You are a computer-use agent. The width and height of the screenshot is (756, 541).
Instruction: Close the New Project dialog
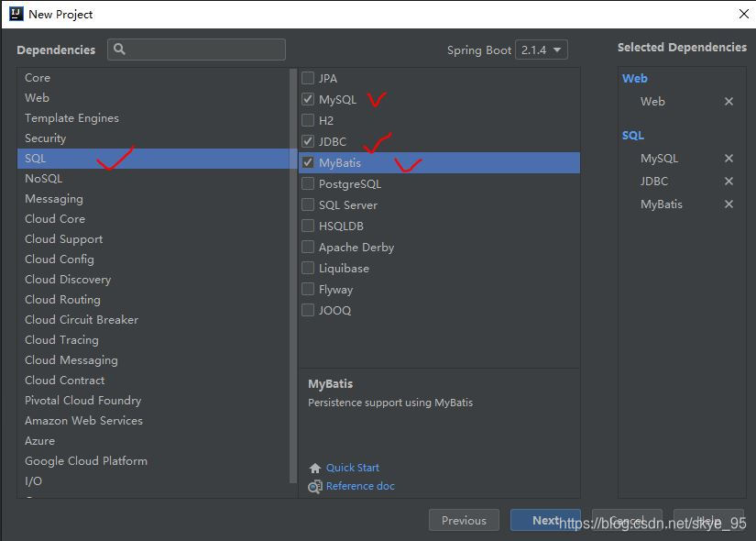click(x=743, y=14)
